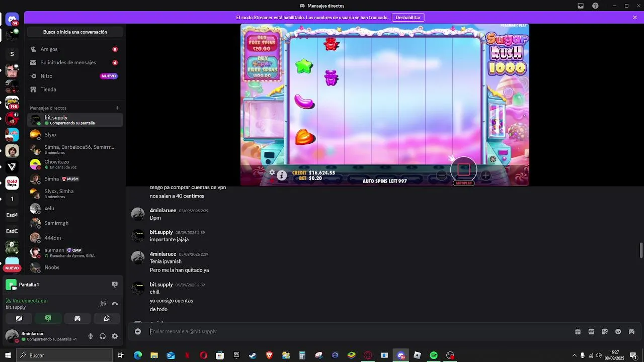Open the GIF picker

click(x=591, y=331)
